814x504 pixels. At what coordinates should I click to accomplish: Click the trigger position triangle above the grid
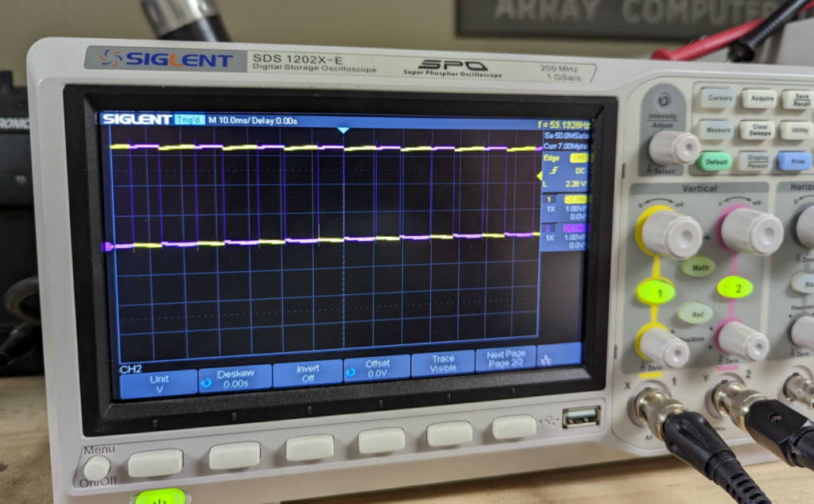(343, 130)
